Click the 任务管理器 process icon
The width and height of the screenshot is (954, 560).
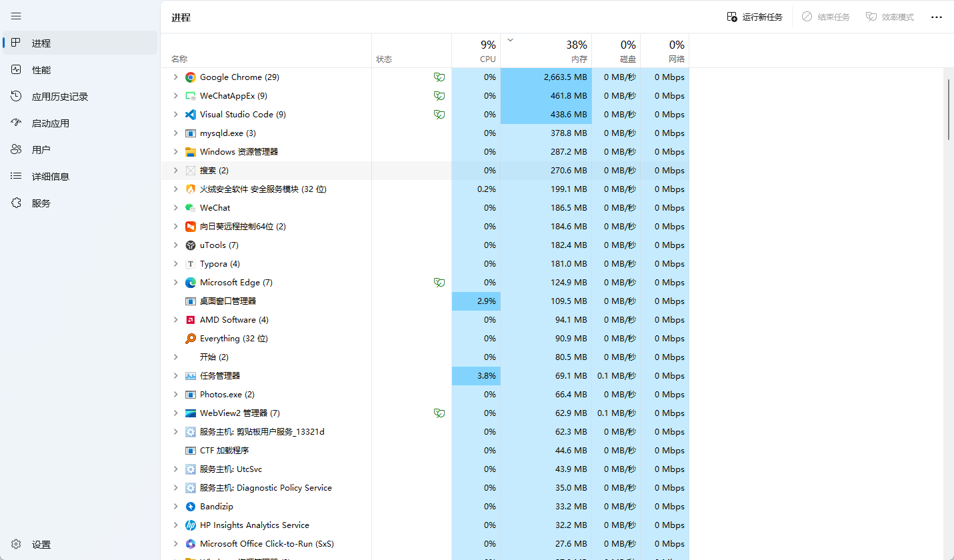pyautogui.click(x=191, y=376)
